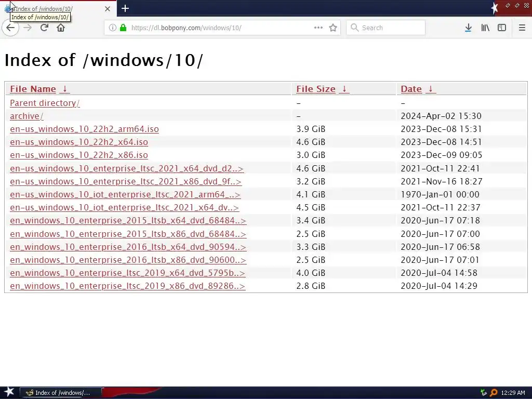Open enterprise_2016_ltsb_x64_dvd_90594 link
Viewport: 532px width, 399px height.
coord(128,247)
